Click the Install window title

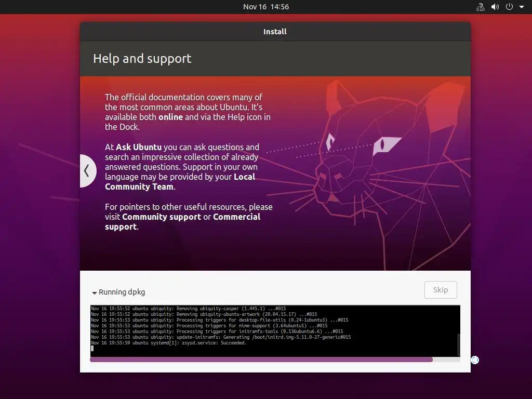coord(275,32)
